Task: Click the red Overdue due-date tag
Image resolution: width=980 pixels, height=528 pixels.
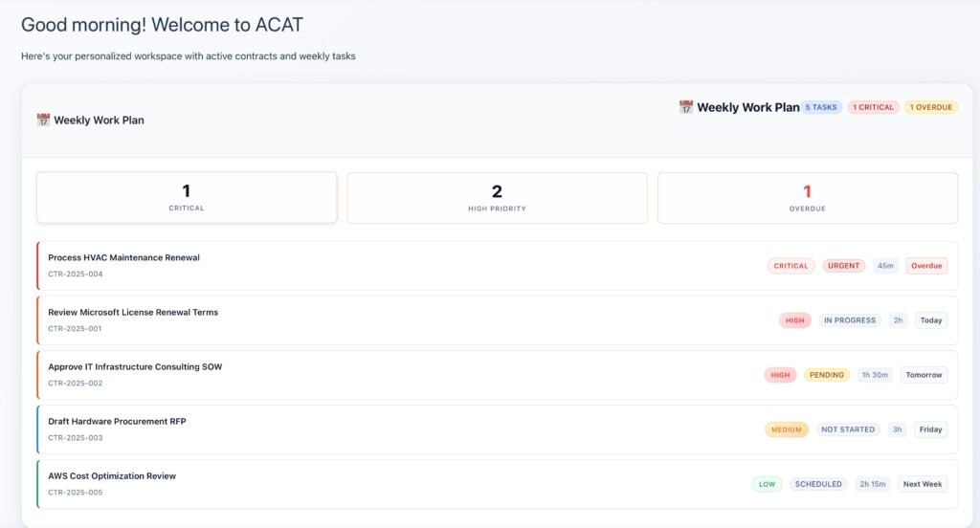Action: [x=926, y=266]
